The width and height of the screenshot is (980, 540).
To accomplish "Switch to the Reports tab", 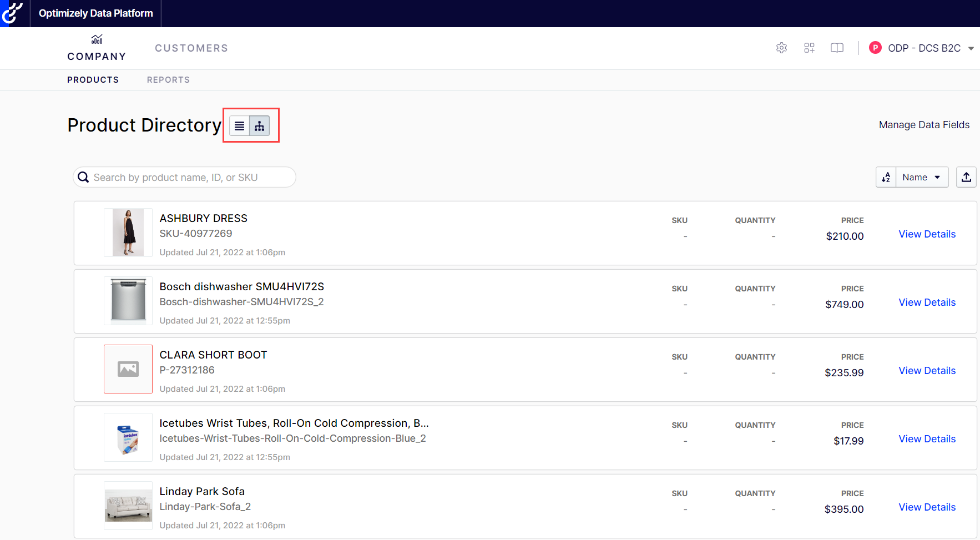I will click(x=168, y=80).
